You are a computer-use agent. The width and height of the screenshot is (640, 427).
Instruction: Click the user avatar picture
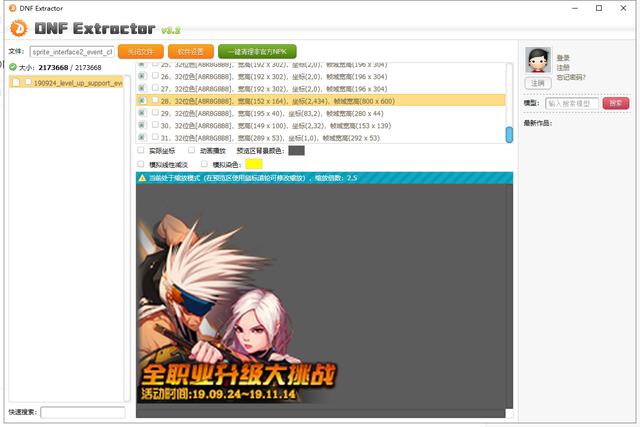pos(538,60)
